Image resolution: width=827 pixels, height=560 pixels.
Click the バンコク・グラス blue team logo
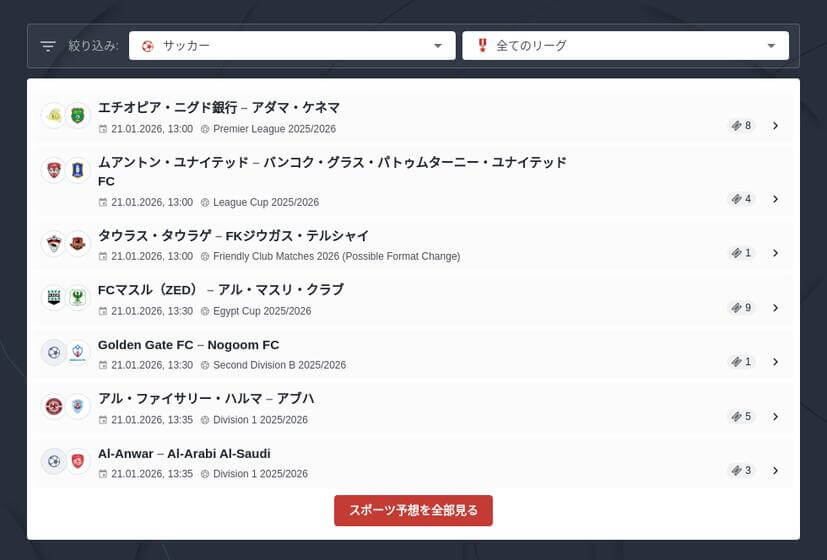pyautogui.click(x=78, y=170)
